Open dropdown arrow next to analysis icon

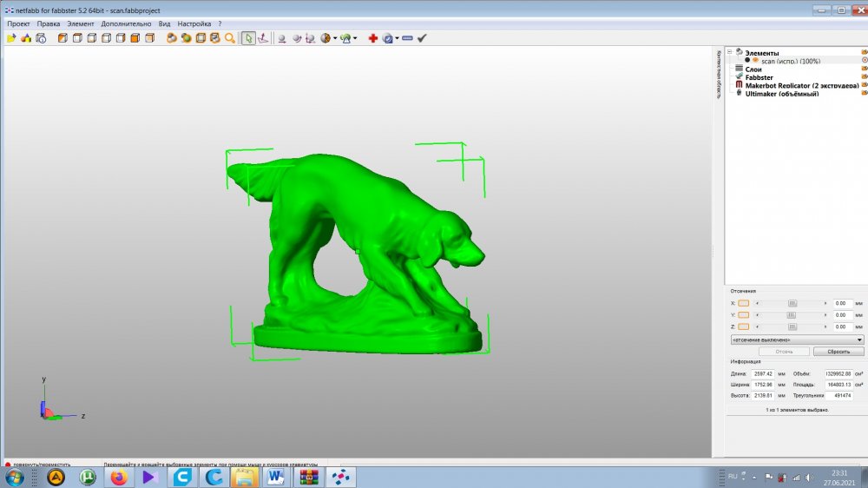click(x=355, y=38)
